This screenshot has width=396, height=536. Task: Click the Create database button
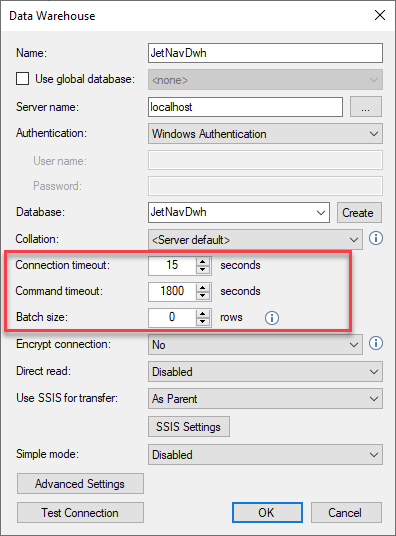(x=359, y=213)
